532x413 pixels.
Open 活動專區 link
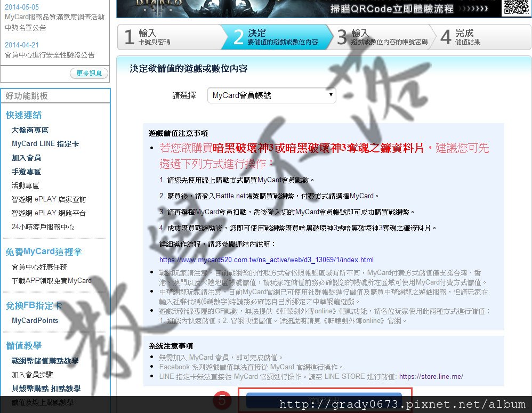(x=25, y=185)
